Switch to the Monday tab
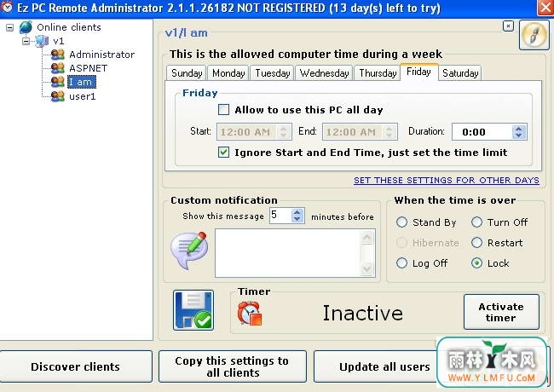Viewport: 554px width, 392px height. (228, 72)
